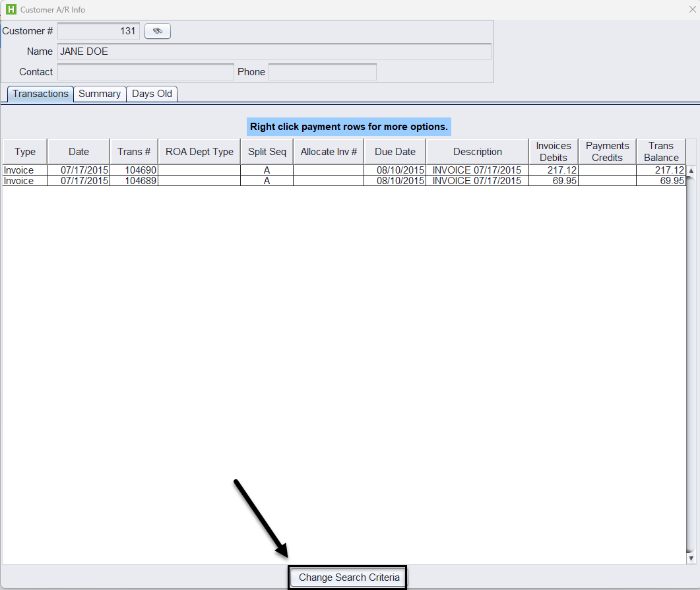Click the Customer # input field
The width and height of the screenshot is (700, 590).
[x=98, y=31]
